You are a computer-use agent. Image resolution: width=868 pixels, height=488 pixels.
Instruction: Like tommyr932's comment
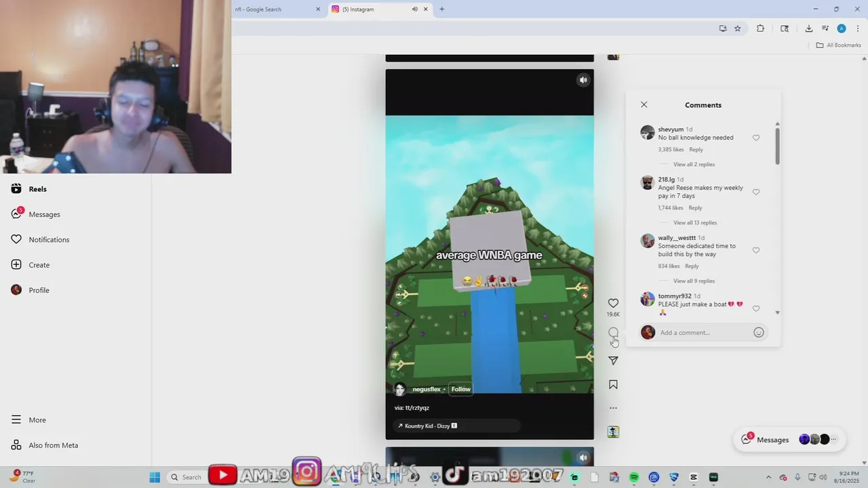756,308
